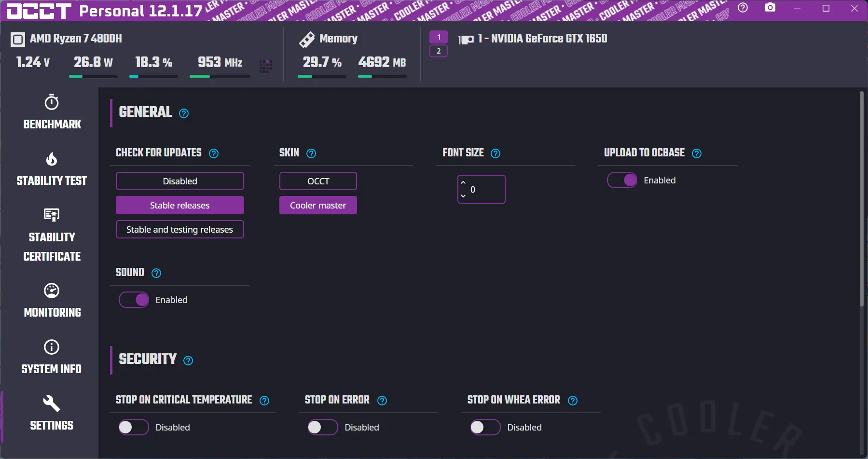
Task: Open help for Check for Updates
Action: [214, 153]
